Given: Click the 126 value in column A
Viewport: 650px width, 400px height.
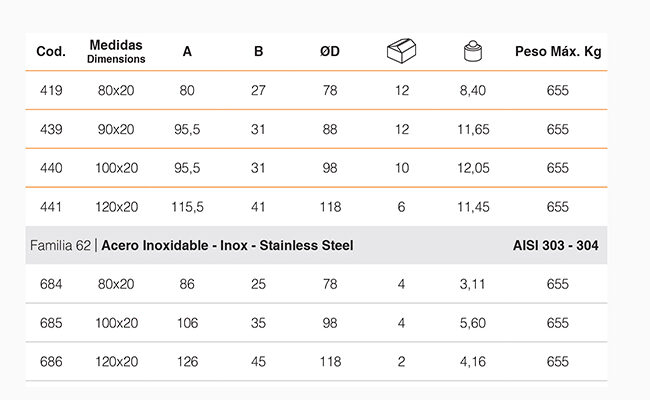Looking at the screenshot, I should 187,362.
